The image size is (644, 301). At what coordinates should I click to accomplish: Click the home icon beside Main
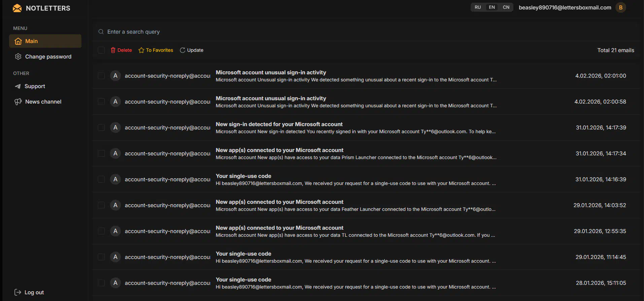[x=18, y=41]
